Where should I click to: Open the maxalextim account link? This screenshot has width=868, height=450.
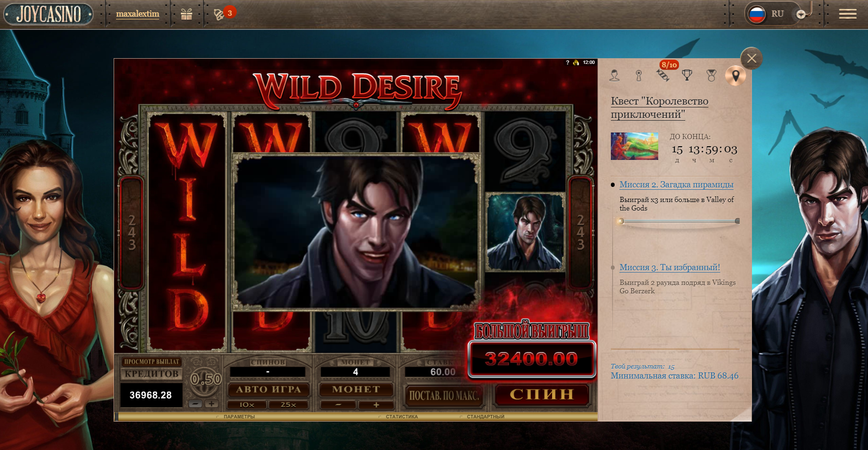coord(138,14)
